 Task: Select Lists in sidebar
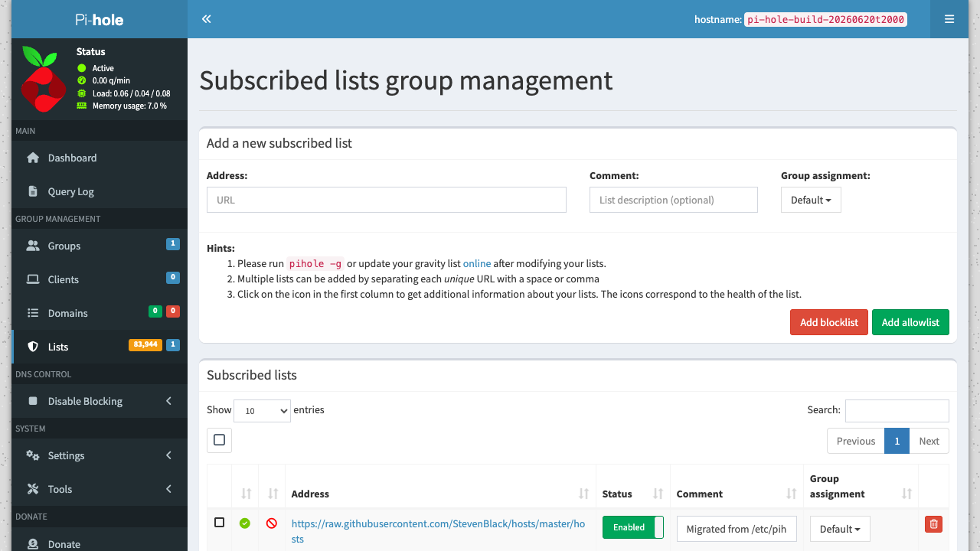coord(100,347)
